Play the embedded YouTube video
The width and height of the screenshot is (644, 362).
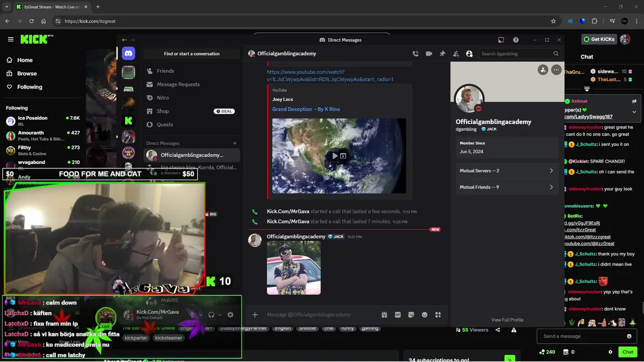click(335, 156)
